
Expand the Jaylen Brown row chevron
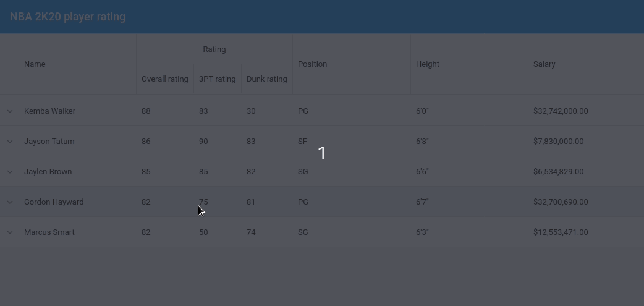[9, 172]
